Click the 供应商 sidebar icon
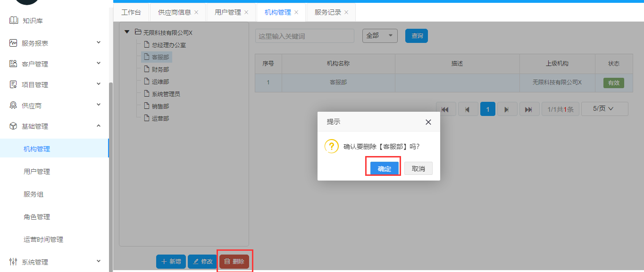 click(13, 106)
